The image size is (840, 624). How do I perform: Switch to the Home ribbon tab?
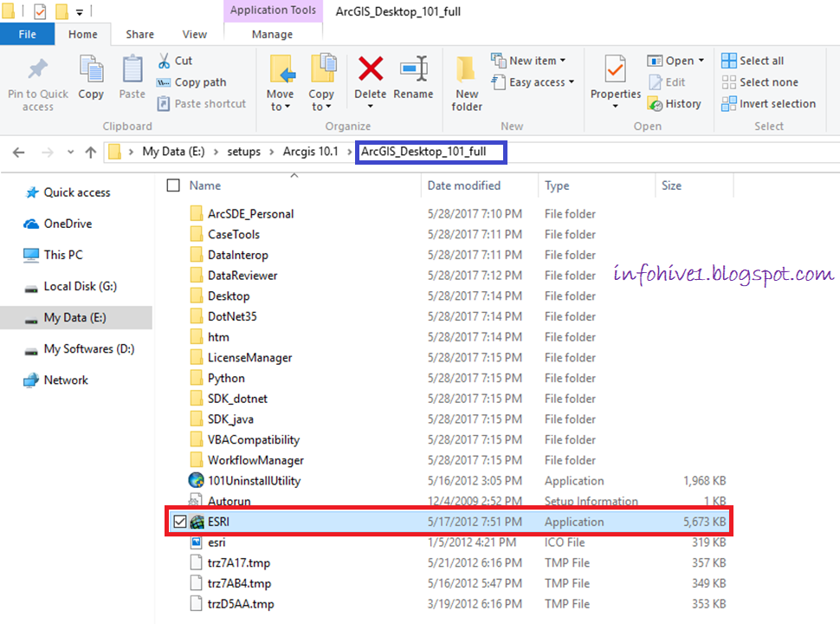click(x=83, y=35)
